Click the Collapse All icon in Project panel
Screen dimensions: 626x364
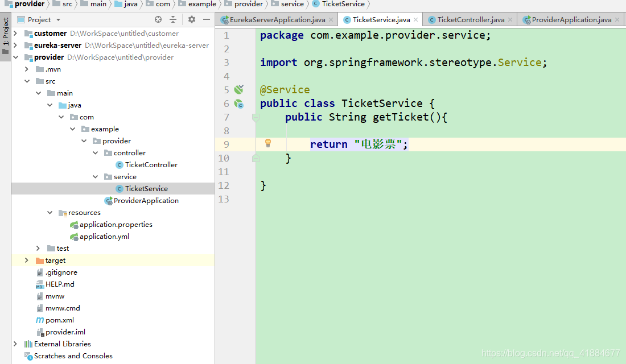(x=173, y=19)
